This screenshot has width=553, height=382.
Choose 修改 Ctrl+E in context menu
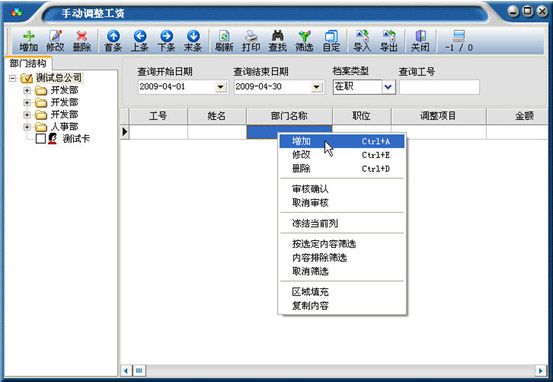coord(342,155)
